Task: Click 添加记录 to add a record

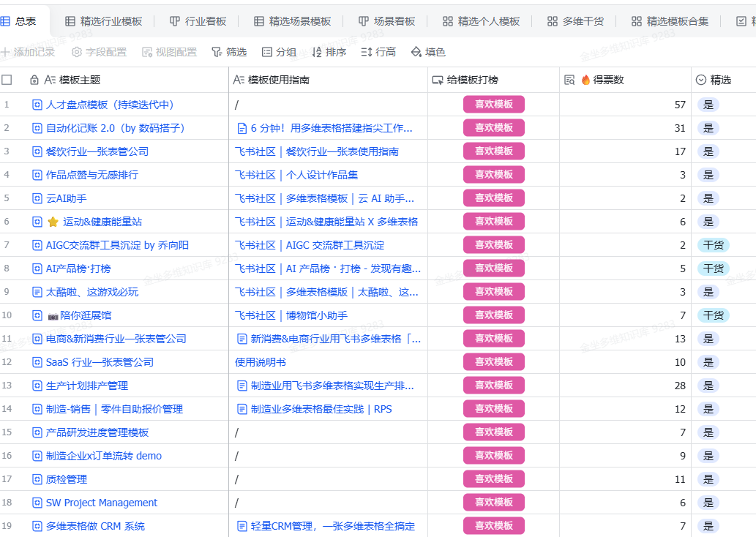Action: (28, 52)
